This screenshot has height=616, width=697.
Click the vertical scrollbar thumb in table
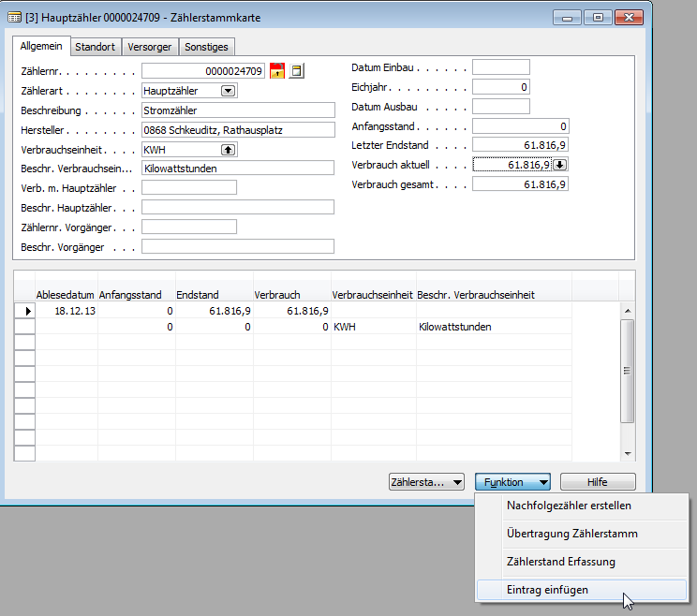(628, 371)
